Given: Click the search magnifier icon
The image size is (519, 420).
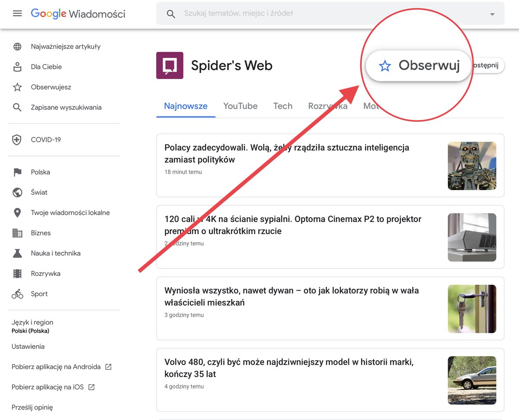Looking at the screenshot, I should tap(171, 14).
